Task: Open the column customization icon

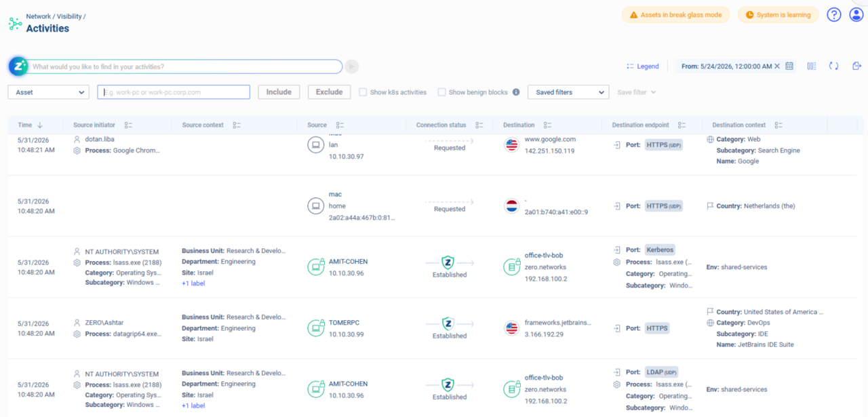Action: click(x=812, y=66)
